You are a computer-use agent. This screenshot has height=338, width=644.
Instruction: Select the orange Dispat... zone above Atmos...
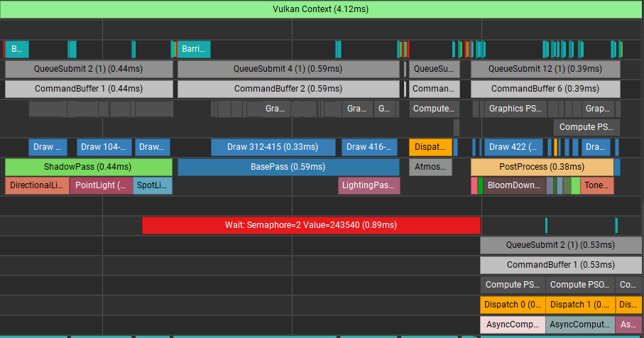click(x=430, y=147)
